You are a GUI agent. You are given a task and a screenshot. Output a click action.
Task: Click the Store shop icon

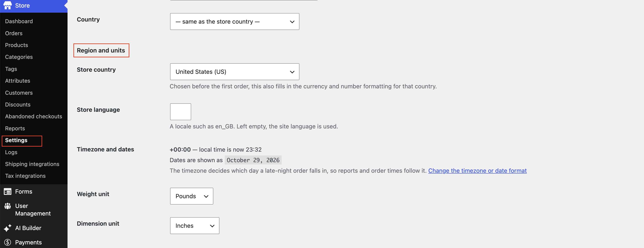(x=8, y=5)
